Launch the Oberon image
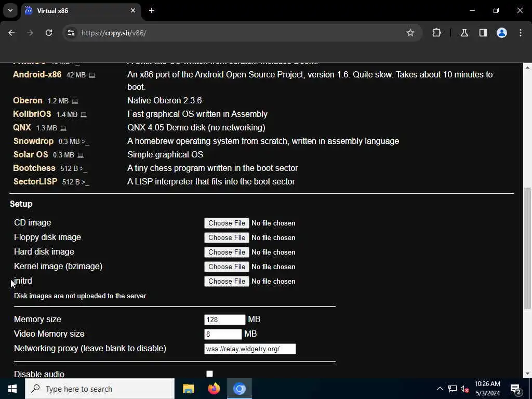The width and height of the screenshot is (532, 399). tap(28, 100)
